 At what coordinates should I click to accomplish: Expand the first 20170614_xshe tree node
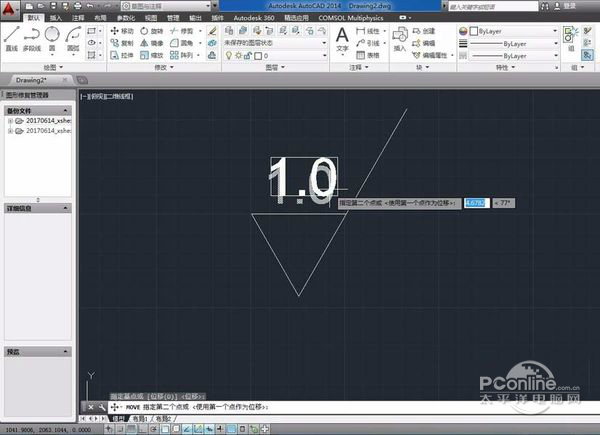tap(10, 121)
